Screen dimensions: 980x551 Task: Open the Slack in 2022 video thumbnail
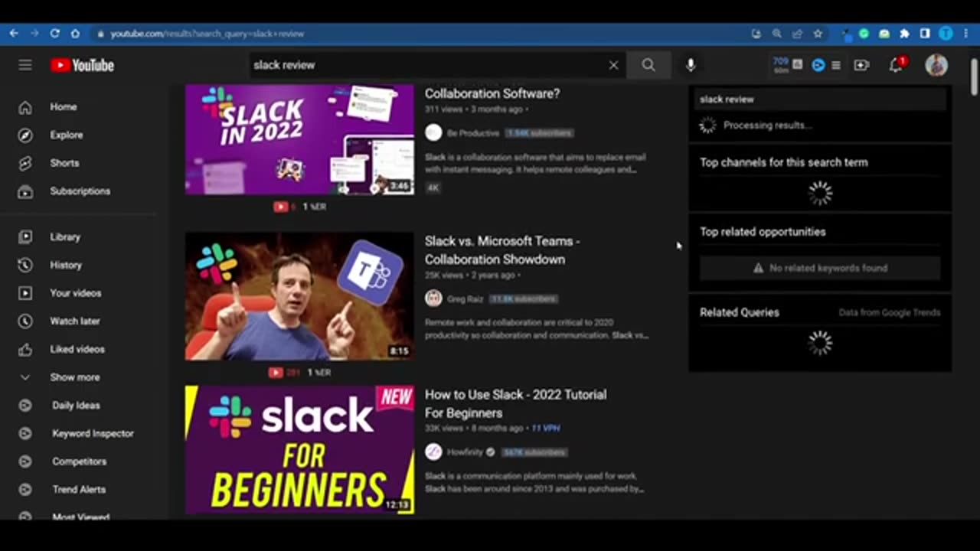pyautogui.click(x=299, y=139)
